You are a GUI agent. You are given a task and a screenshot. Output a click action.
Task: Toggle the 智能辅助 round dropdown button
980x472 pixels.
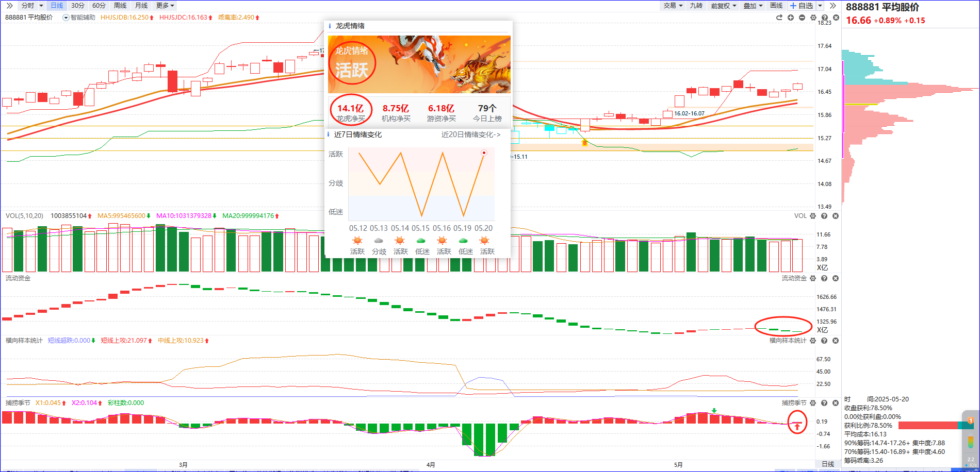[66, 18]
